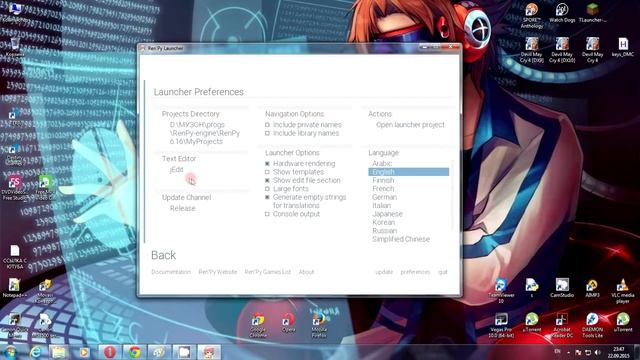Open Google Chrome desktop shortcut

(x=258, y=325)
